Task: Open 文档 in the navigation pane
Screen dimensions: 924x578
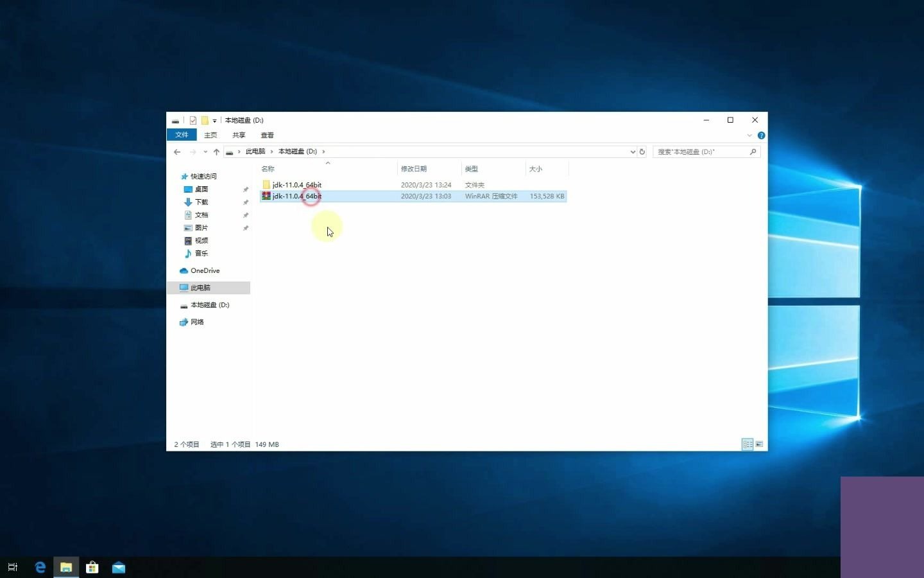Action: pos(201,215)
